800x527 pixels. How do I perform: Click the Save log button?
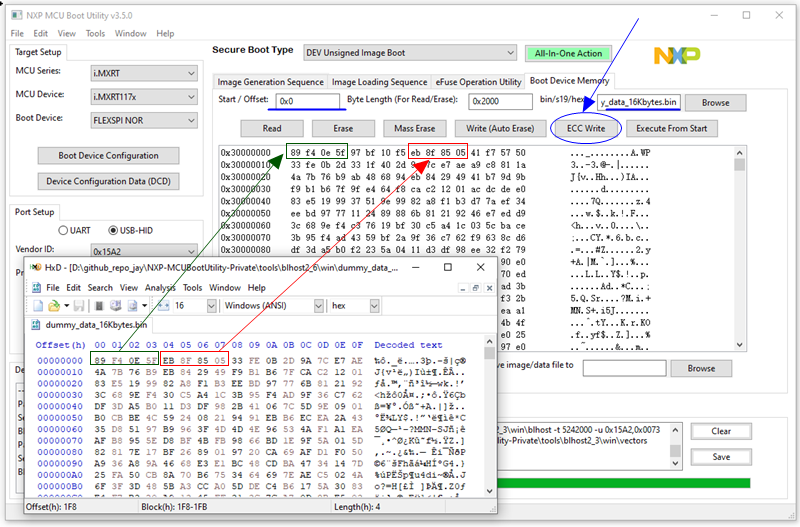tap(721, 457)
